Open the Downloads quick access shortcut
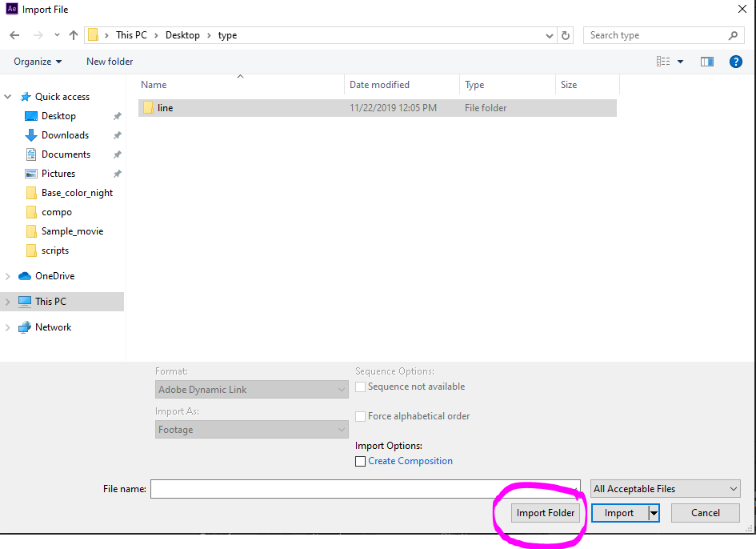 (65, 134)
